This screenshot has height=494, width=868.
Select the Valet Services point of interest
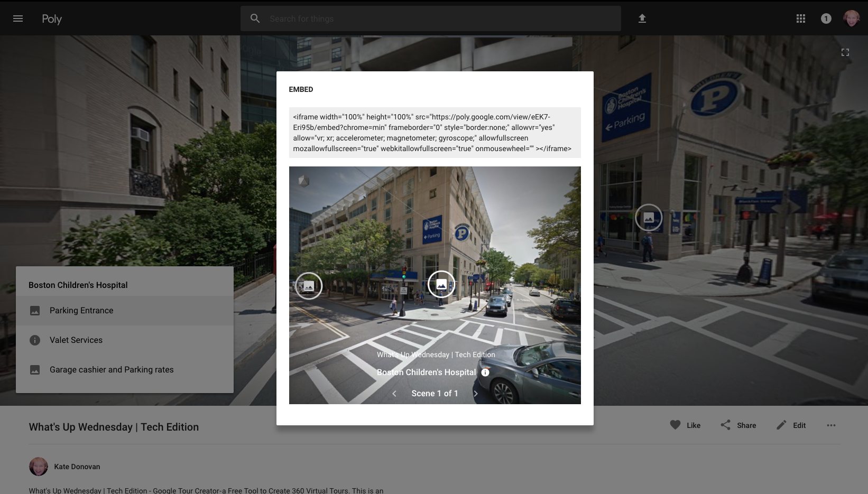coord(125,340)
